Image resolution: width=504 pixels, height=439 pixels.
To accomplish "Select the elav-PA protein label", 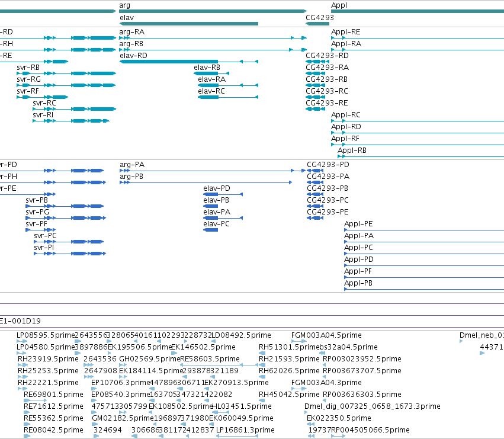I will pyautogui.click(x=217, y=212).
